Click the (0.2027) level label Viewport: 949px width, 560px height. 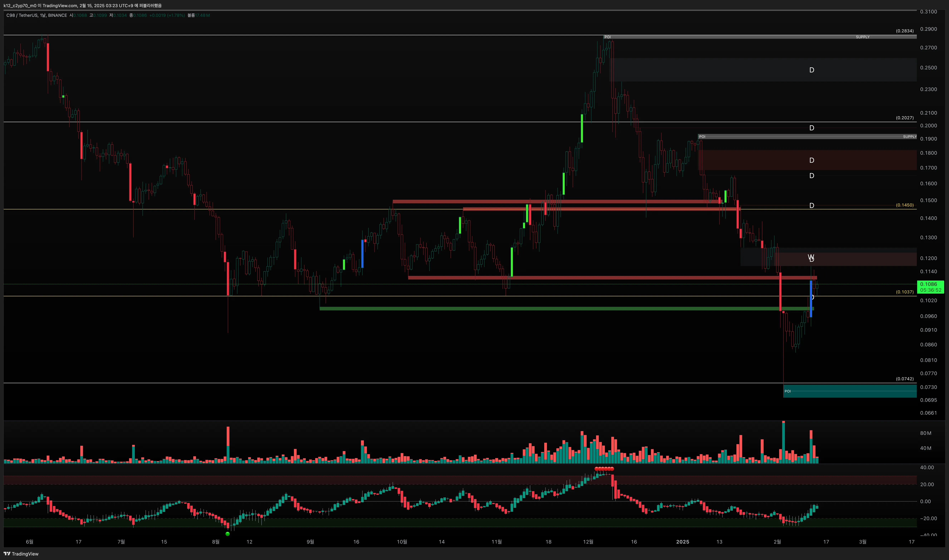point(905,118)
